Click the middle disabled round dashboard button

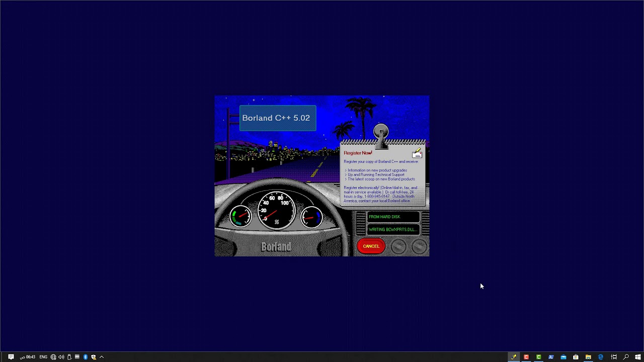[x=398, y=246]
